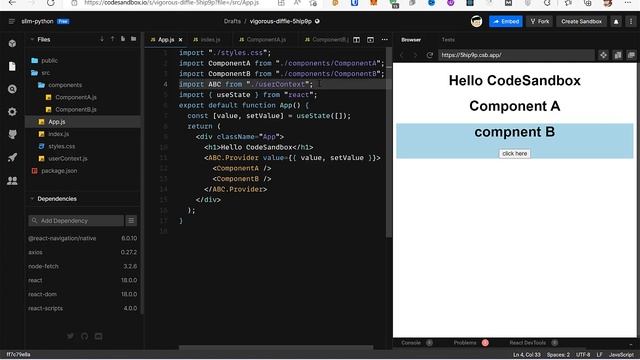Select the Browser tab in preview
This screenshot has height=360, width=640.
(411, 40)
